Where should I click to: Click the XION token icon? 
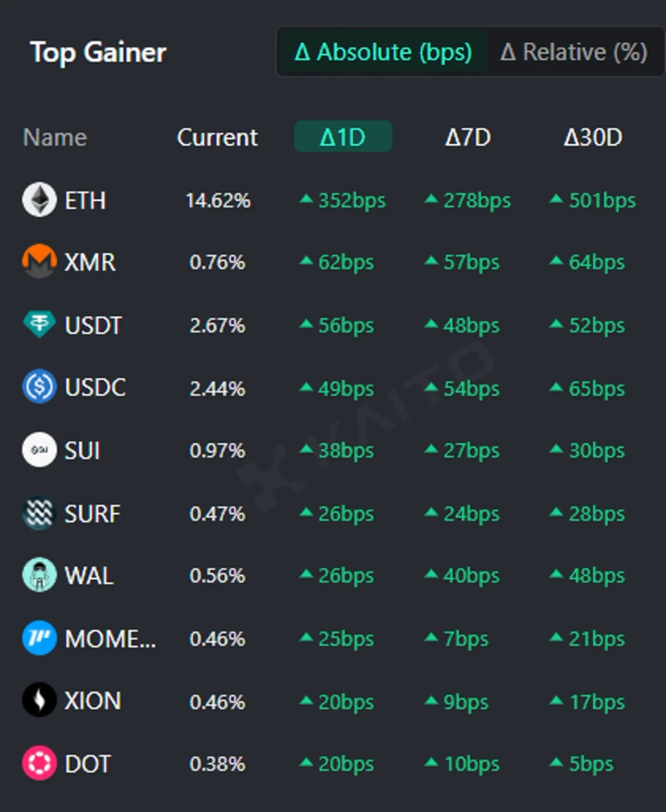(x=39, y=701)
